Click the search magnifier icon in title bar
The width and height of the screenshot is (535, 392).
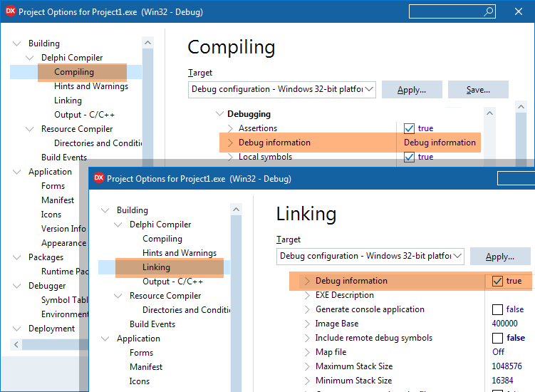point(489,11)
